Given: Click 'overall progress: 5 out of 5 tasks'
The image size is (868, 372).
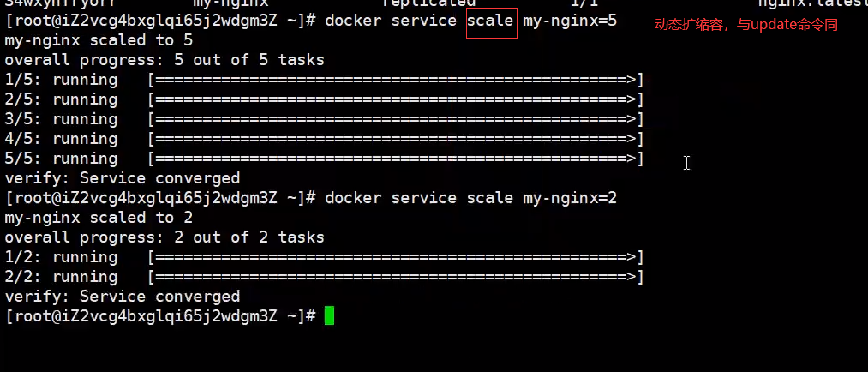Looking at the screenshot, I should click(165, 60).
